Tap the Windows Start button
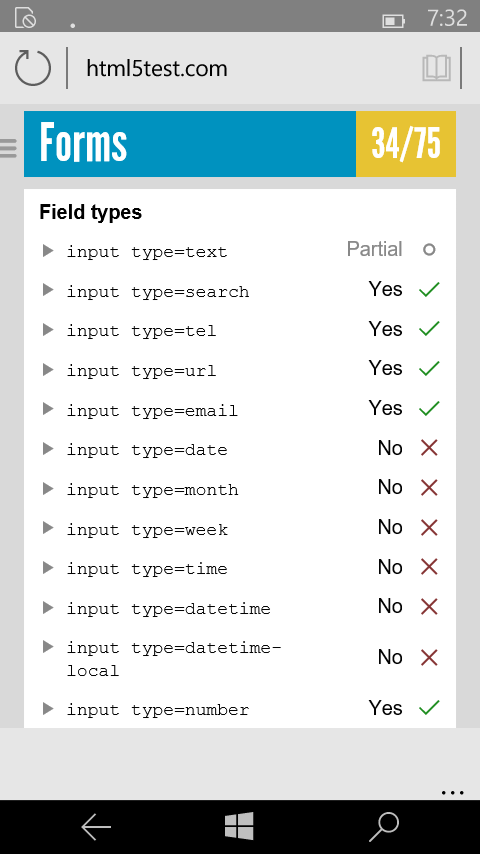The image size is (480, 854). [x=239, y=826]
